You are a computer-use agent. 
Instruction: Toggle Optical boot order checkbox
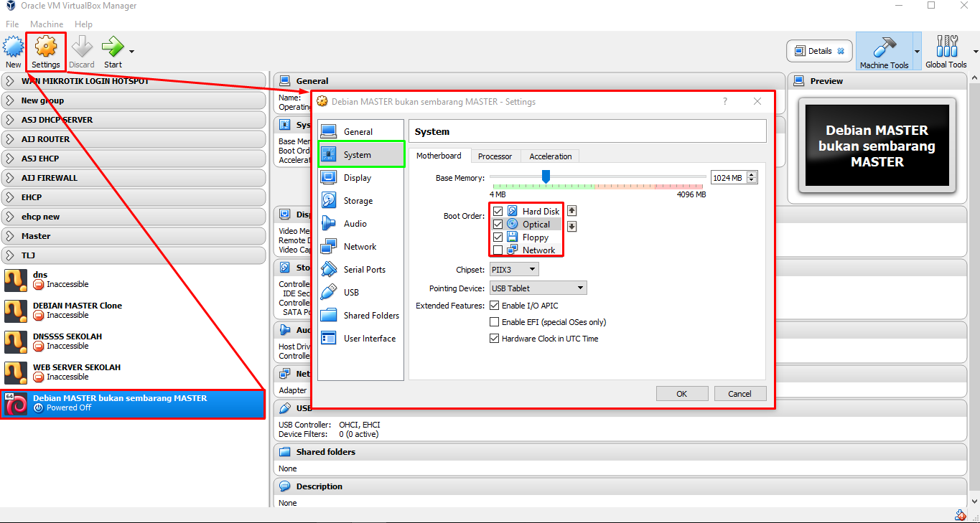(498, 225)
